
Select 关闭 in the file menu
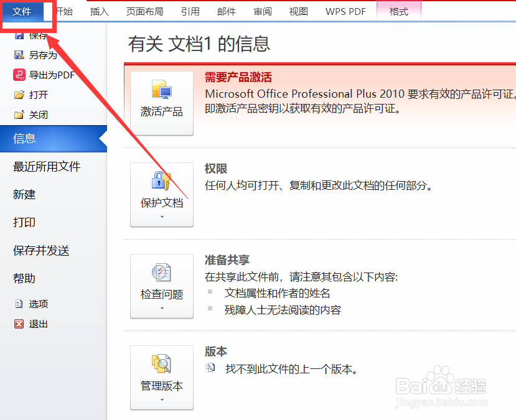pyautogui.click(x=39, y=114)
